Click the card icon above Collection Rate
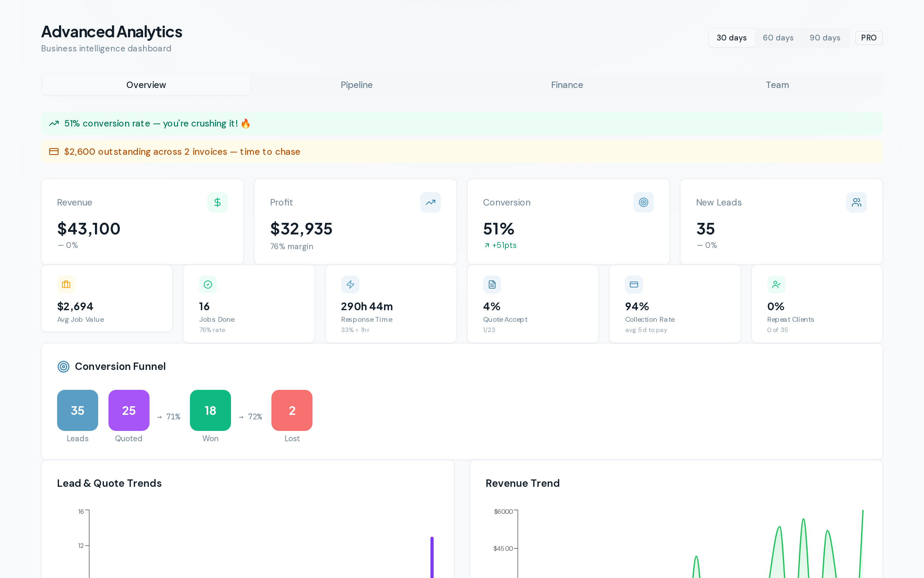The height and width of the screenshot is (578, 924). (x=634, y=285)
